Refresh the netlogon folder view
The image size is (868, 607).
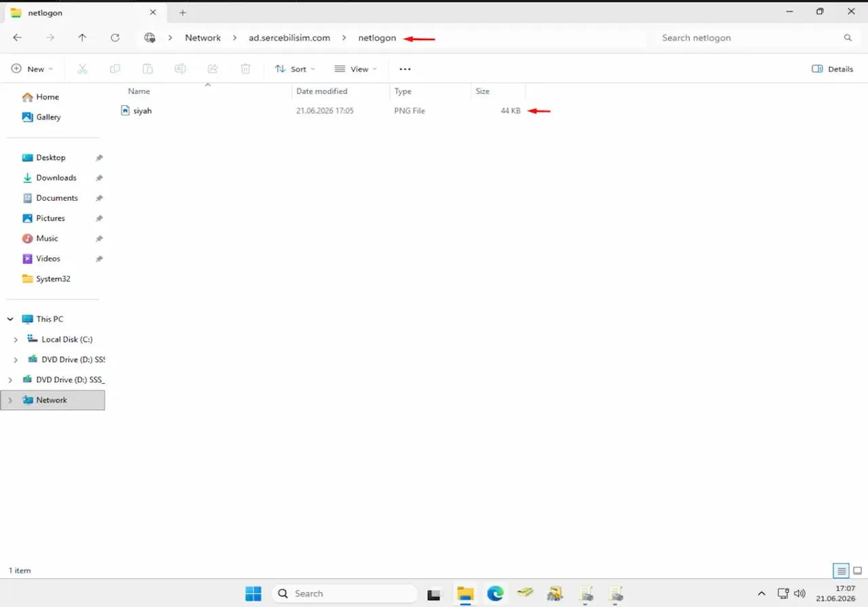pos(115,38)
